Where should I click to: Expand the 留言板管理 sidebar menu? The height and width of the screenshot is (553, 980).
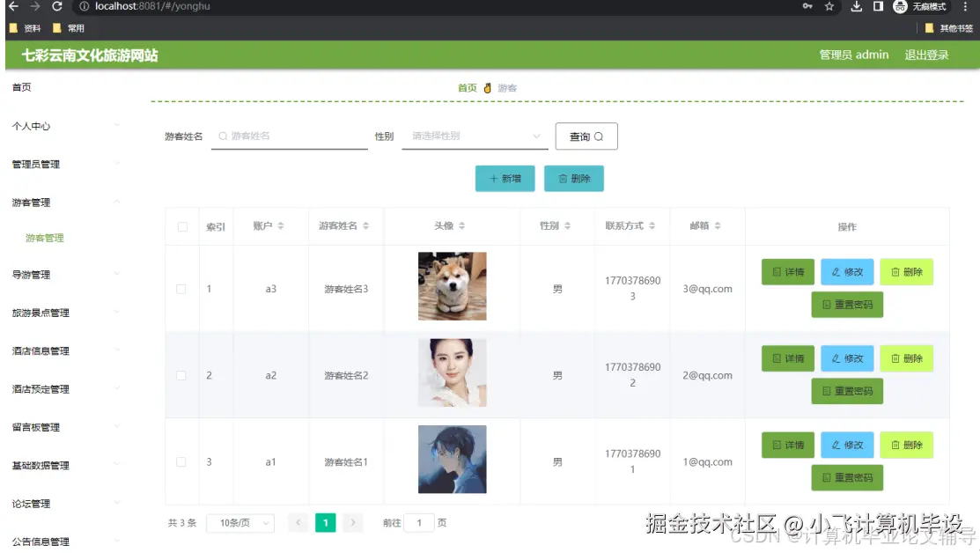65,427
